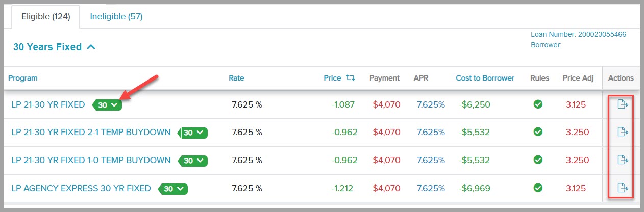This screenshot has width=644, height=212.
Task: Sort by the Cost to Borrower column header
Action: pyautogui.click(x=485, y=78)
